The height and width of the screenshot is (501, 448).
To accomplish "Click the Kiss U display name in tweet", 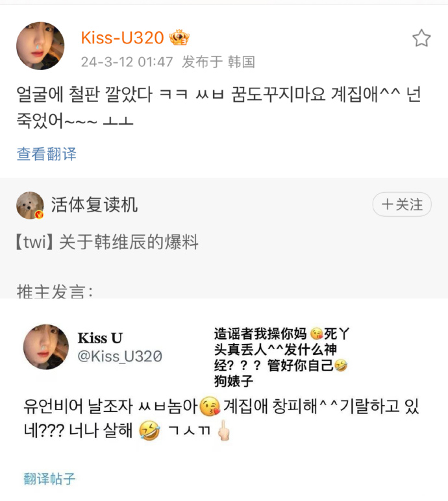I will tap(100, 338).
